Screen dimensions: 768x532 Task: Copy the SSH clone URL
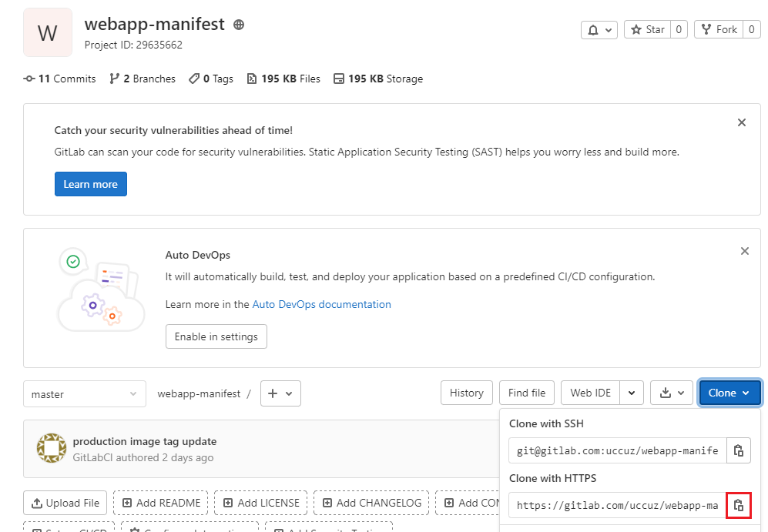tap(738, 450)
